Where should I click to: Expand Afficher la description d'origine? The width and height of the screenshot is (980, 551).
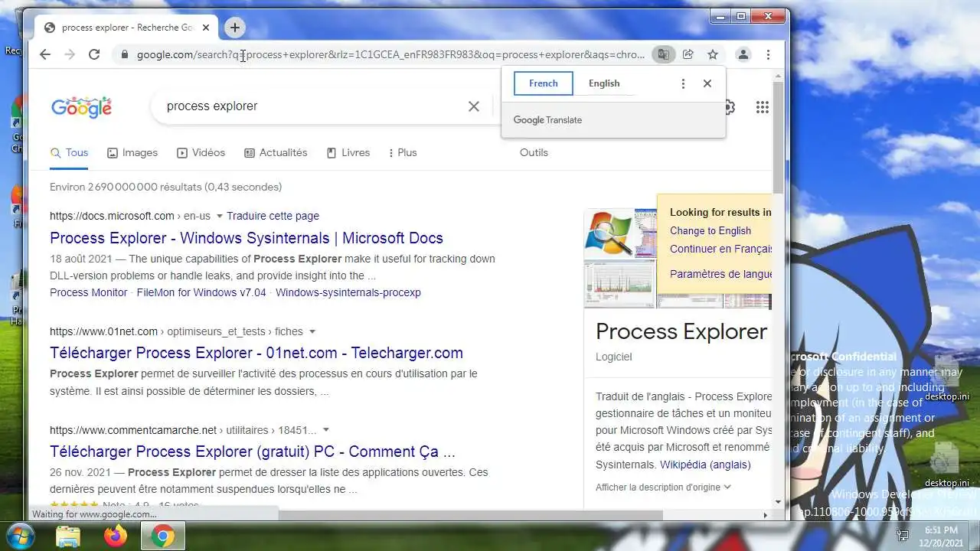[663, 487]
